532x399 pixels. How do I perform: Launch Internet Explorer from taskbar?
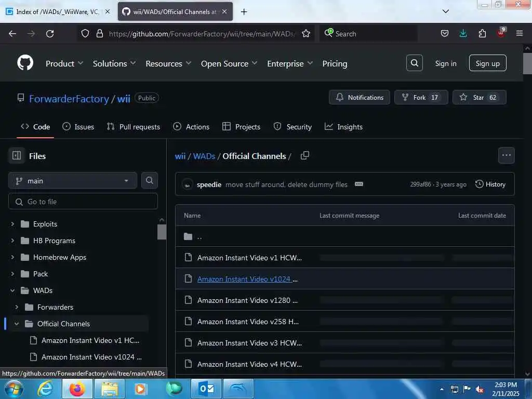45,389
